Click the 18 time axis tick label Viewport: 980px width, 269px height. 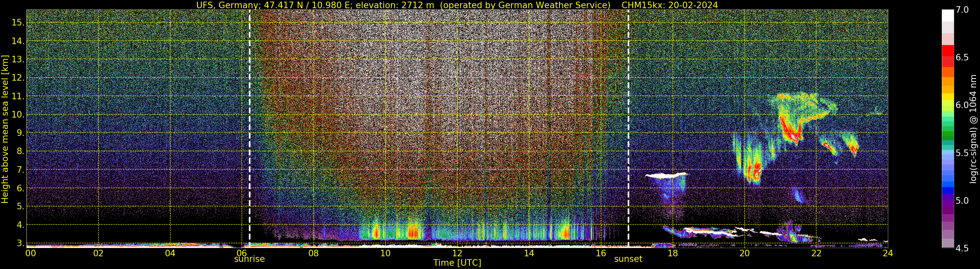tap(673, 253)
